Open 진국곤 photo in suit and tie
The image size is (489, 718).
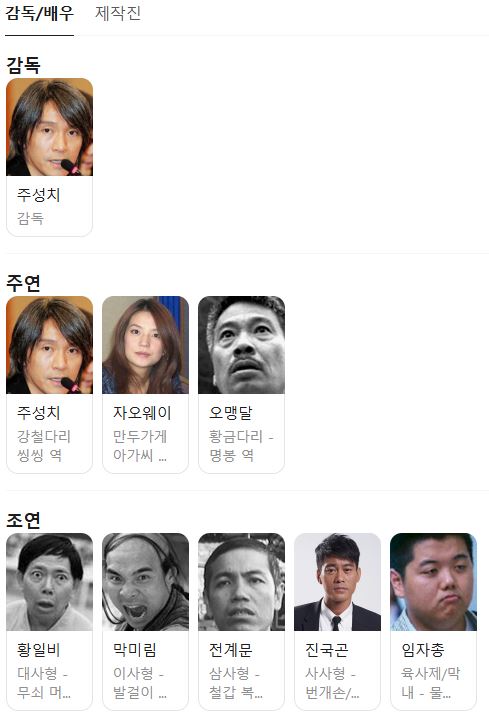337,582
